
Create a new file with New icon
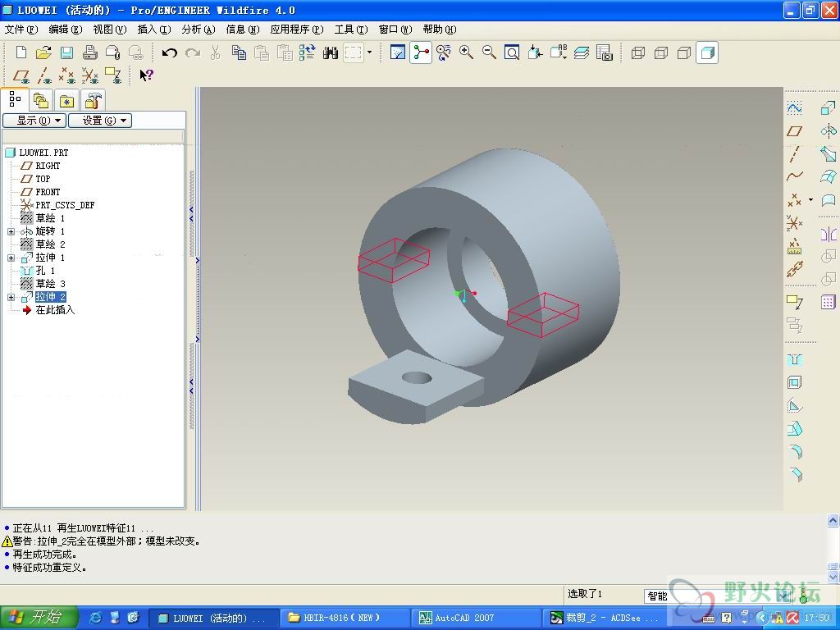pyautogui.click(x=21, y=52)
